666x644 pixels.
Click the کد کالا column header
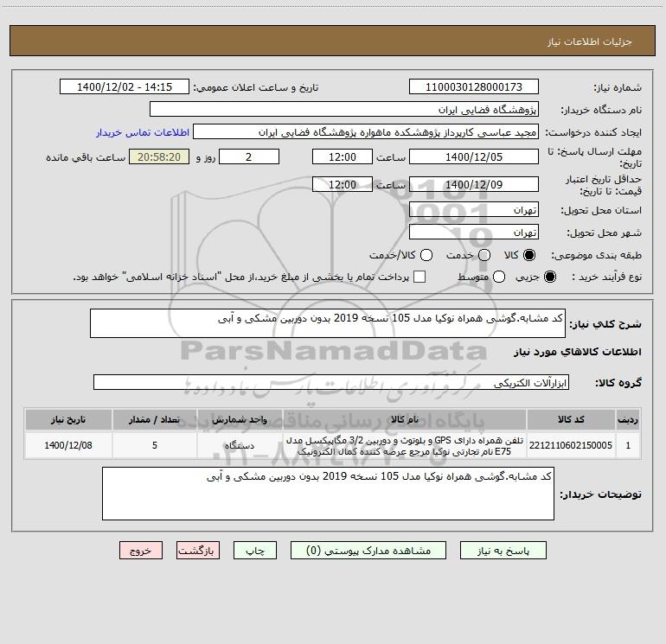[571, 419]
